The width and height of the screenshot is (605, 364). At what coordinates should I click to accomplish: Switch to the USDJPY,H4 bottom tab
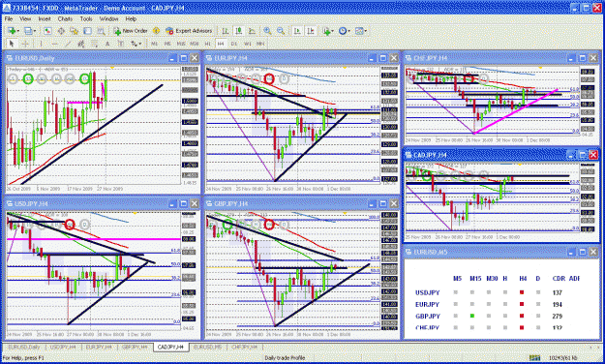pyautogui.click(x=63, y=347)
